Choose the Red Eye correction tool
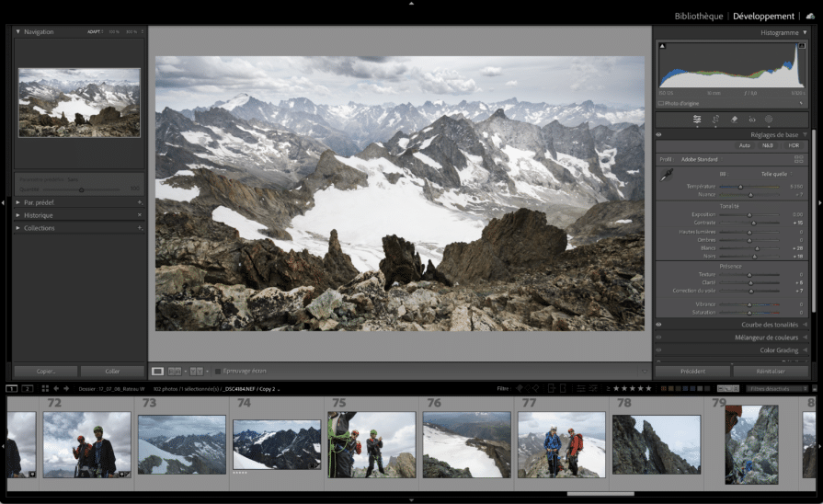823x504 pixels. tap(751, 120)
